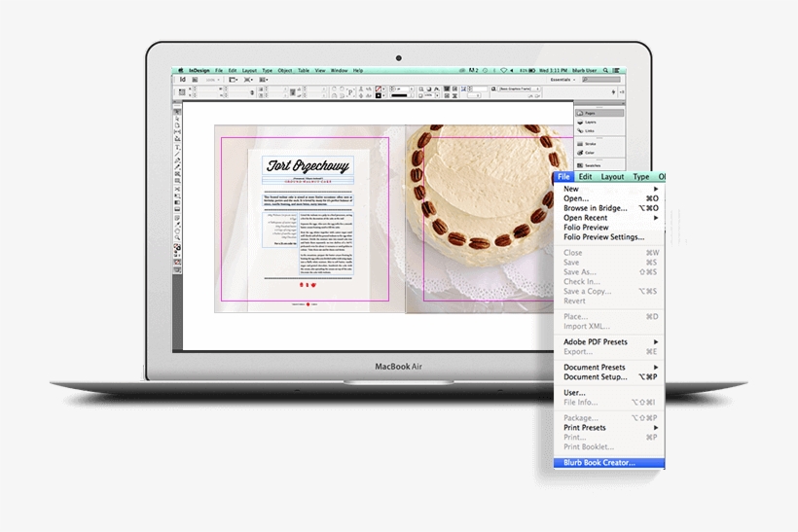Expand the New submenu arrow
The image size is (798, 532).
[x=656, y=189]
